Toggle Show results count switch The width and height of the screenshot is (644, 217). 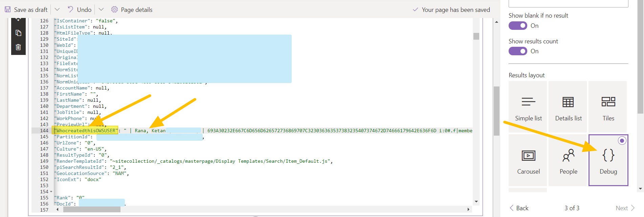[518, 51]
